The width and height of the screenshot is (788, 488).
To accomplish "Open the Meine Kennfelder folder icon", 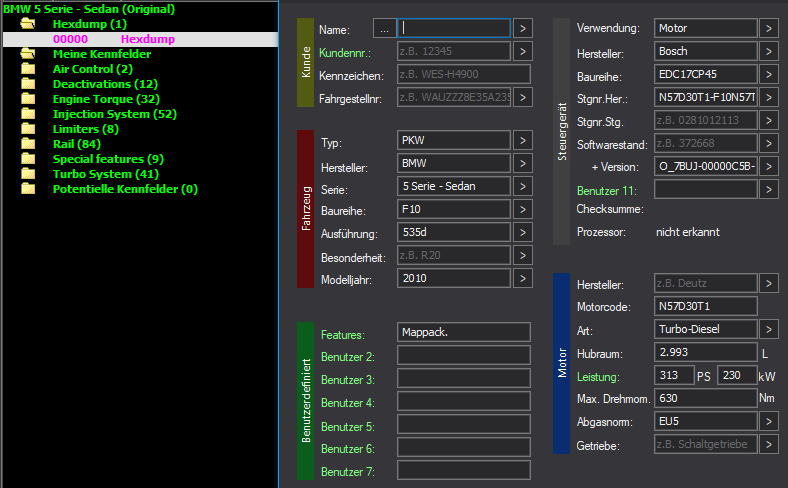I will (28, 54).
